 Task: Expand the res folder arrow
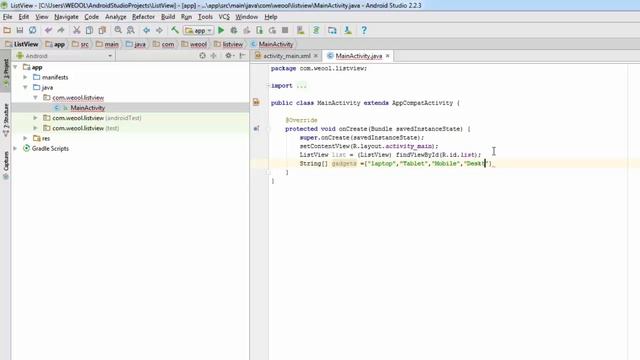[x=25, y=138]
